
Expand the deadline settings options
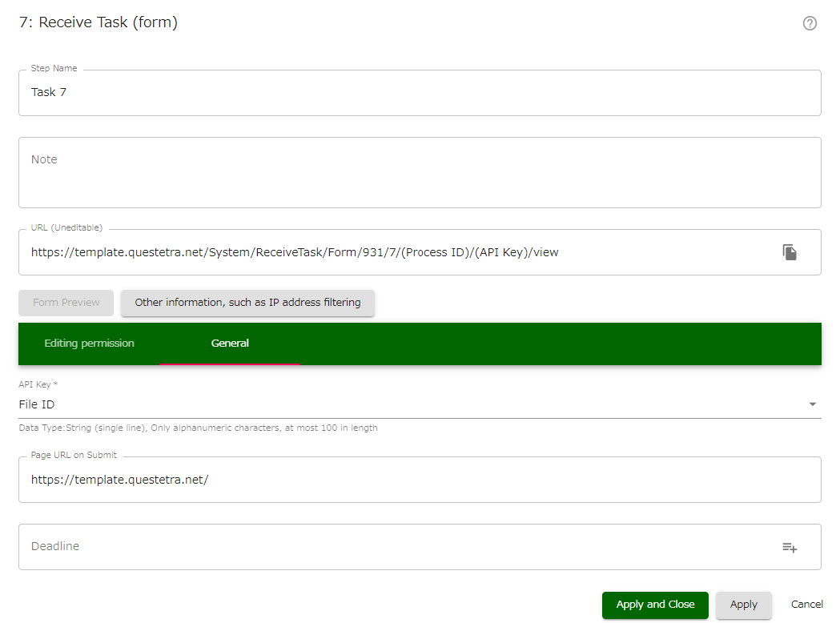tap(790, 547)
